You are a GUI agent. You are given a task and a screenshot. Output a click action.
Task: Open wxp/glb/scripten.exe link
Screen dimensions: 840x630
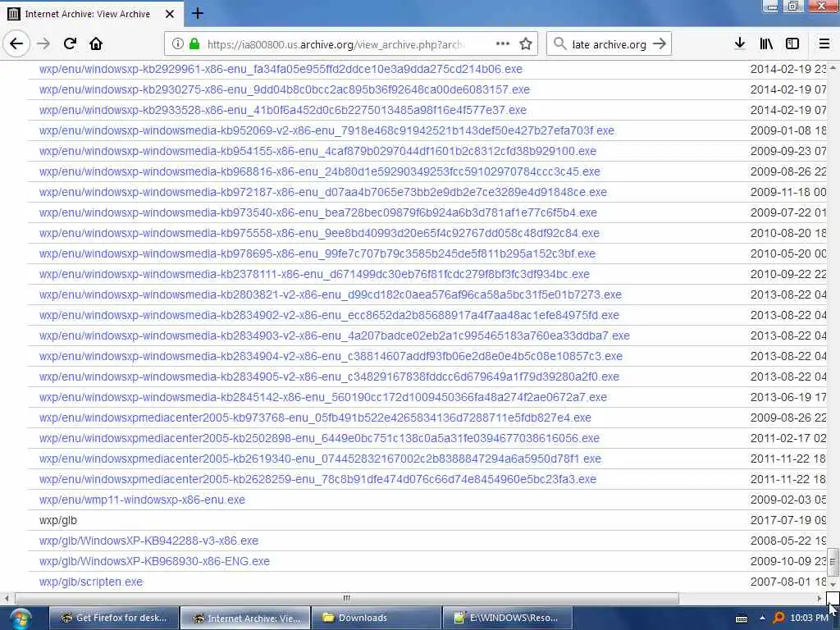pyautogui.click(x=91, y=582)
